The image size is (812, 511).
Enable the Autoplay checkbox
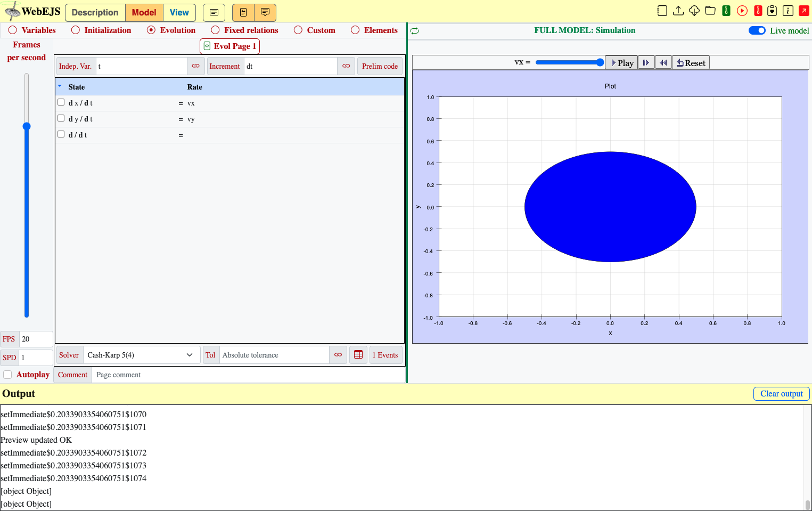pos(7,375)
